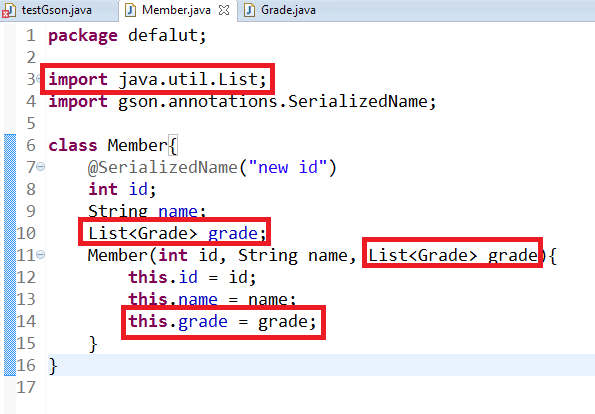This screenshot has width=595, height=414.
Task: Click the Member.java Java file icon
Action: click(x=130, y=10)
